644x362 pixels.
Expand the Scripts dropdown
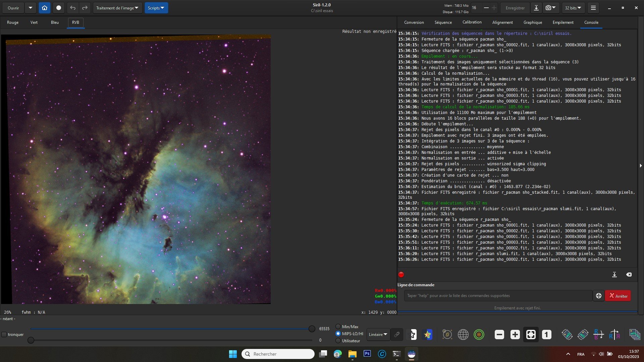tap(156, 8)
